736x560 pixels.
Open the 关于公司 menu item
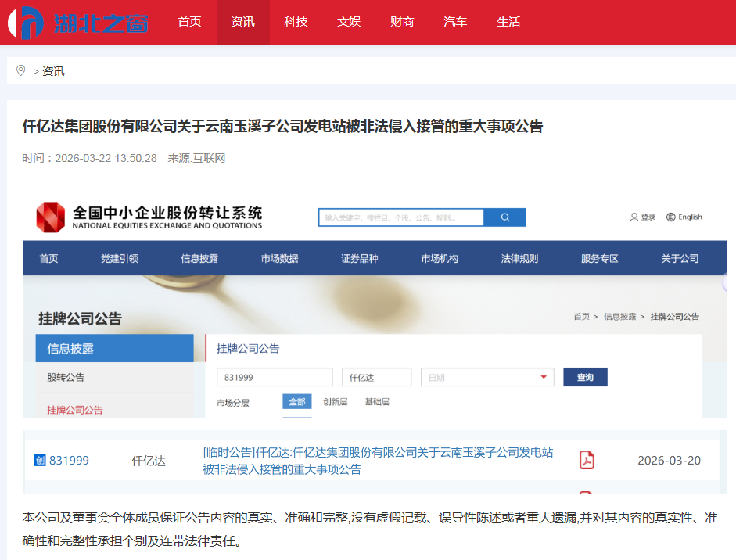680,259
